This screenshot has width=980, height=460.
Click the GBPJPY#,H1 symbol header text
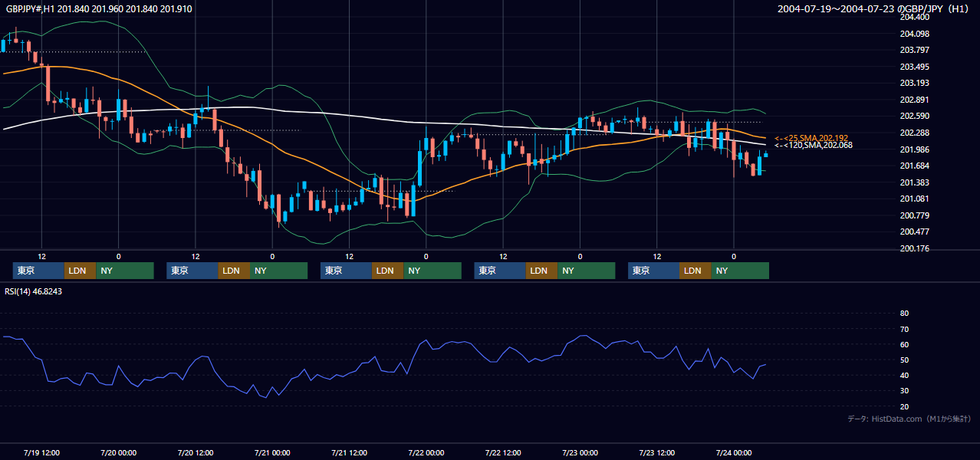100,8
